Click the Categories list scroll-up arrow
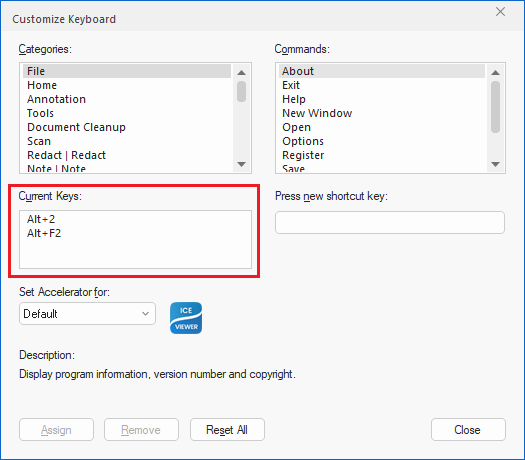The width and height of the screenshot is (525, 460). [x=241, y=72]
